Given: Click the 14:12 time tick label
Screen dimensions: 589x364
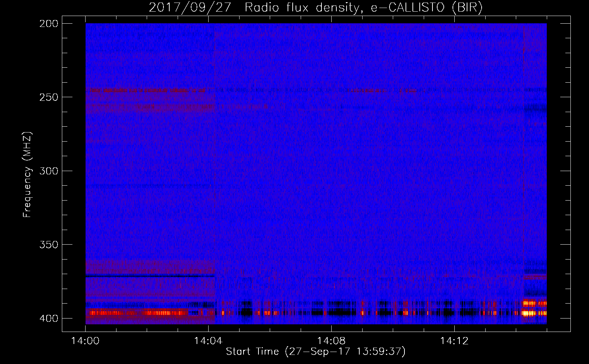Looking at the screenshot, I should pos(454,341).
